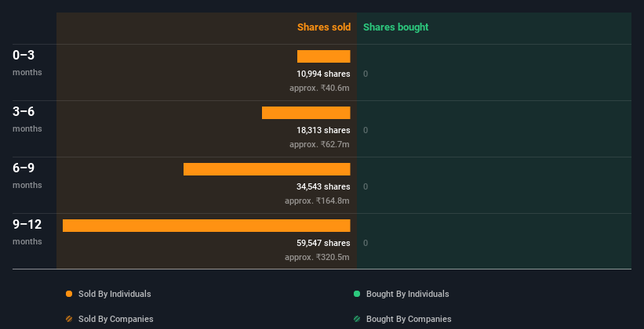Click the 10,994 shares label

coord(323,74)
